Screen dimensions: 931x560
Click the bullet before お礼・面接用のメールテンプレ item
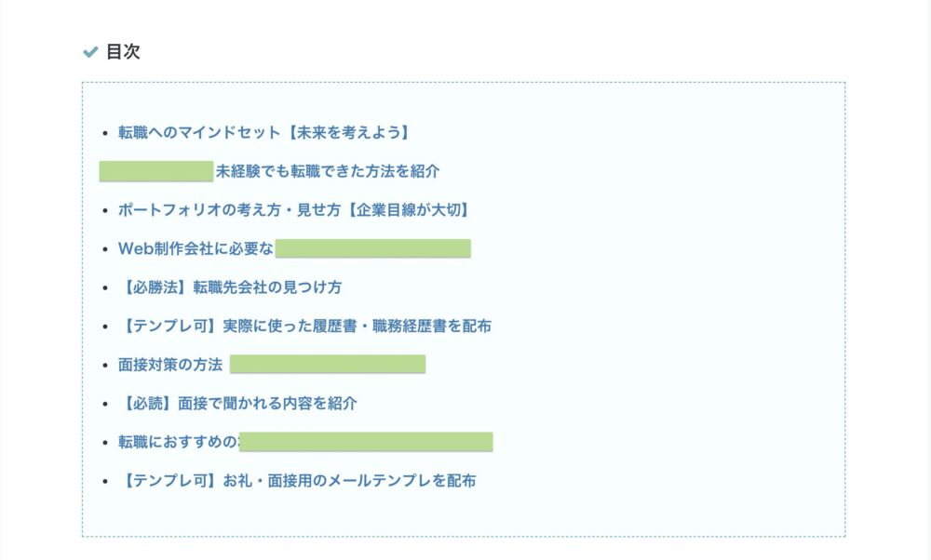pos(105,481)
